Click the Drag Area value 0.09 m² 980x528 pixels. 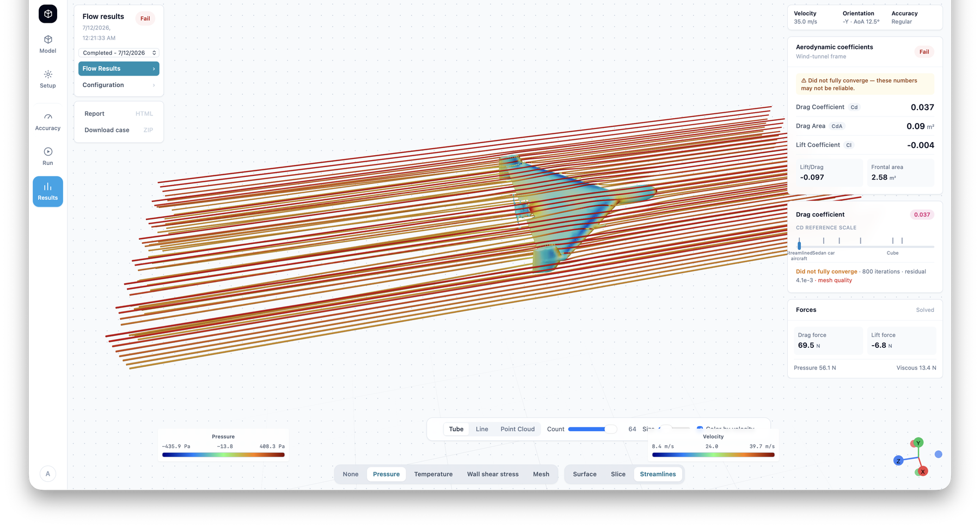pyautogui.click(x=920, y=126)
